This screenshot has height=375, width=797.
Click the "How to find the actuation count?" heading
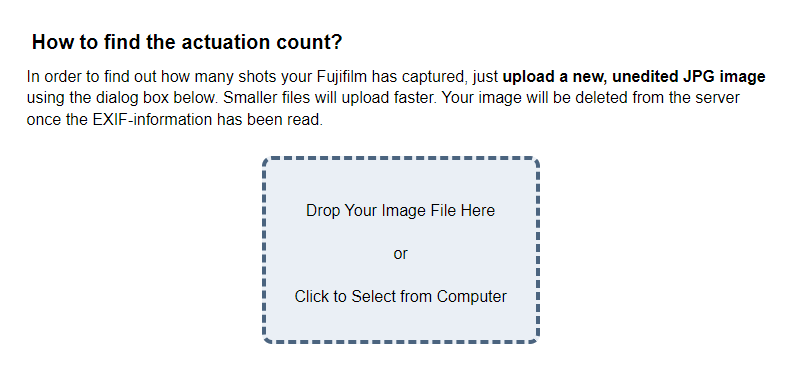pyautogui.click(x=187, y=42)
